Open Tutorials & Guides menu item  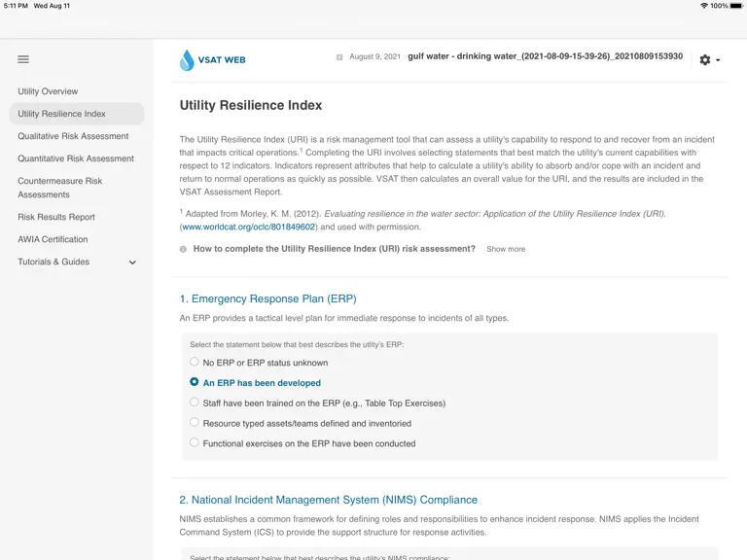[x=53, y=262]
